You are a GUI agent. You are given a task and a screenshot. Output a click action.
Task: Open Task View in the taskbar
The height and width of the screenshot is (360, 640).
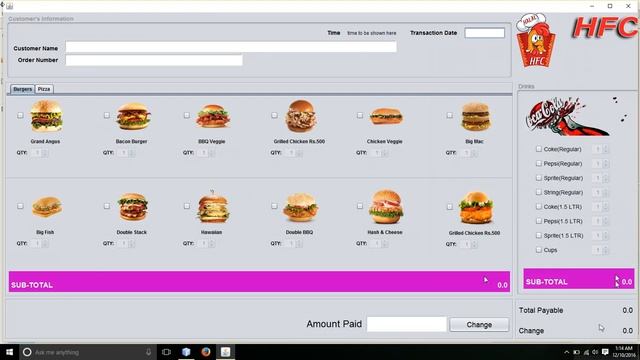[x=166, y=352]
